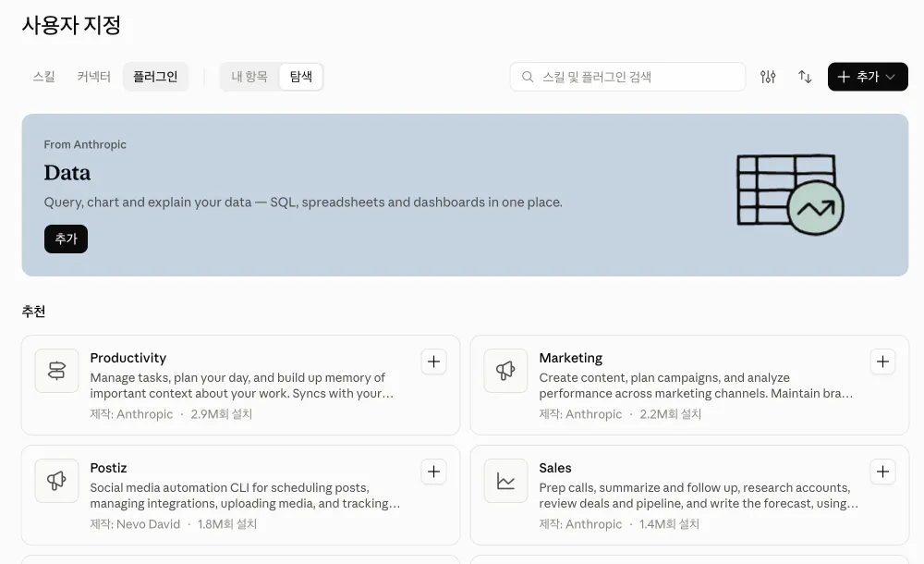Click '1.4M회 설치' install count
Screen dimensions: 924x564
(x=669, y=524)
